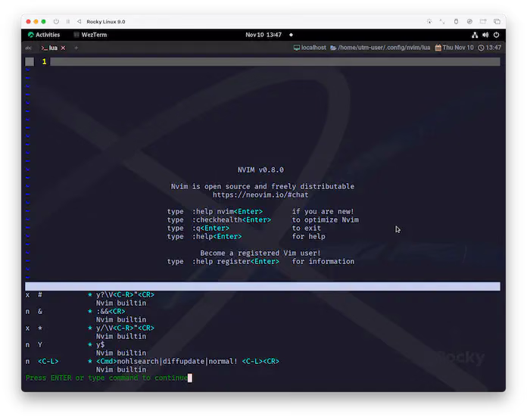This screenshot has width=527, height=420.
Task: Open the UTM shared folder icon
Action: coord(483,21)
